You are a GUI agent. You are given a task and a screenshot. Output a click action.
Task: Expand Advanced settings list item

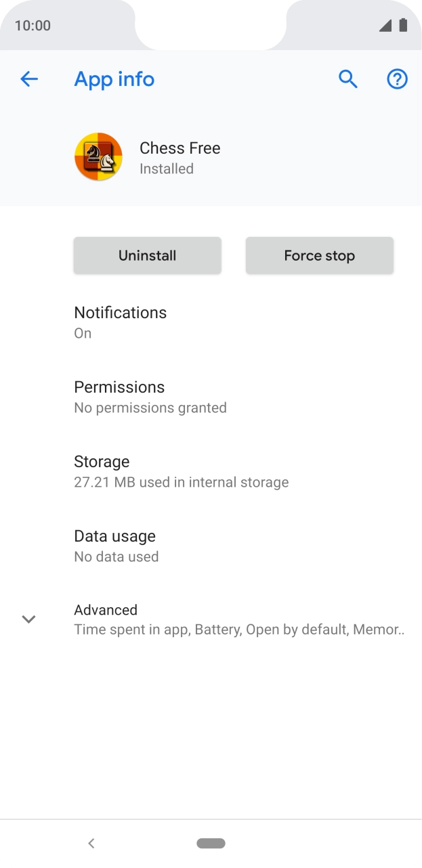click(238, 619)
